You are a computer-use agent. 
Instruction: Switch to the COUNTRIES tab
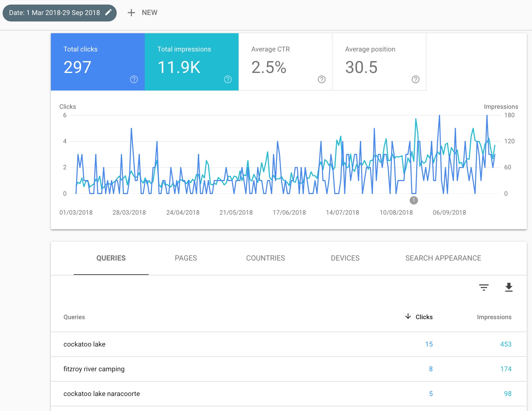pos(266,258)
